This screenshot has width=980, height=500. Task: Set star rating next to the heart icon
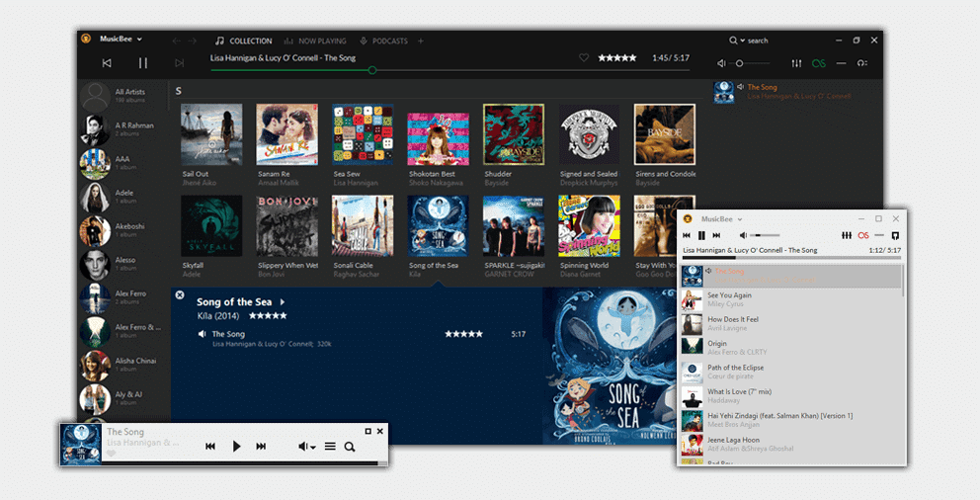pyautogui.click(x=616, y=57)
